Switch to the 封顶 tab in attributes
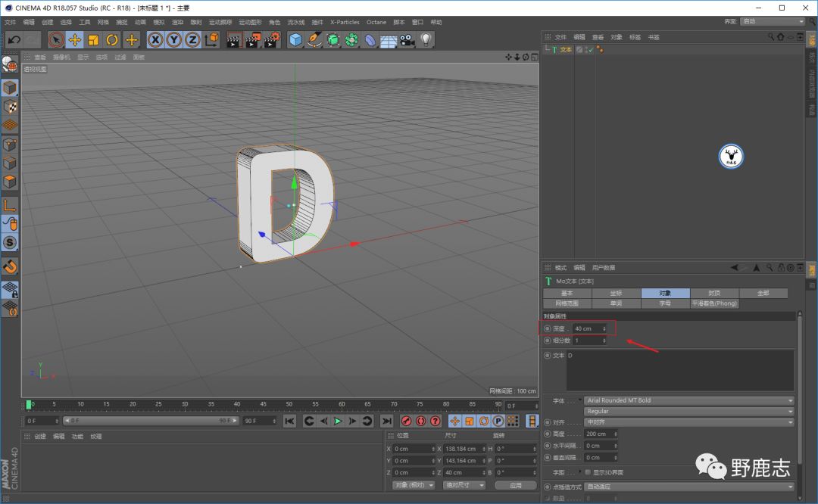Image resolution: width=818 pixels, height=504 pixels. tap(714, 293)
